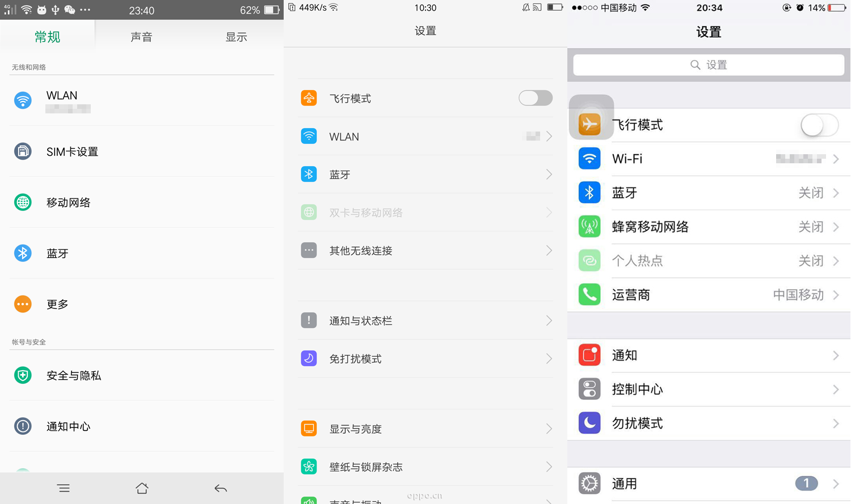
Task: Tap orange 飞行模式 icon in middle phone
Action: pyautogui.click(x=309, y=98)
